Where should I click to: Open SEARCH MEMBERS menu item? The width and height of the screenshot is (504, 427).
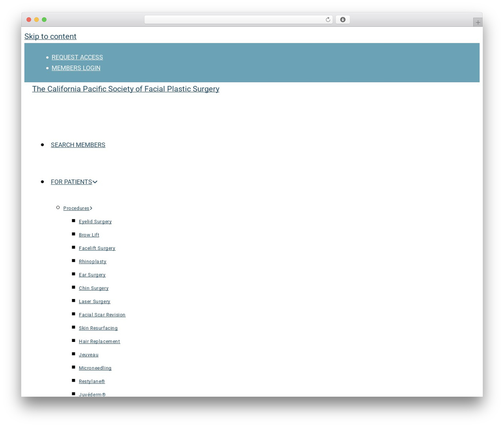(x=78, y=145)
